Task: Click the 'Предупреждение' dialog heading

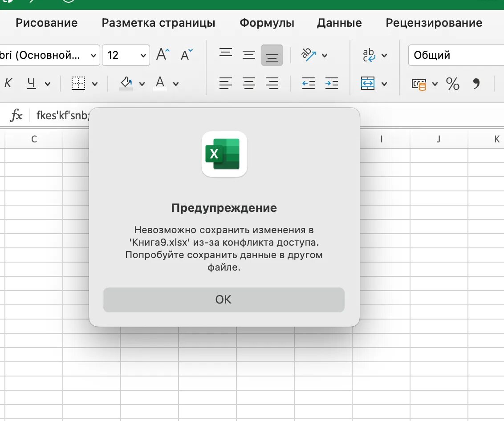Action: click(x=224, y=208)
